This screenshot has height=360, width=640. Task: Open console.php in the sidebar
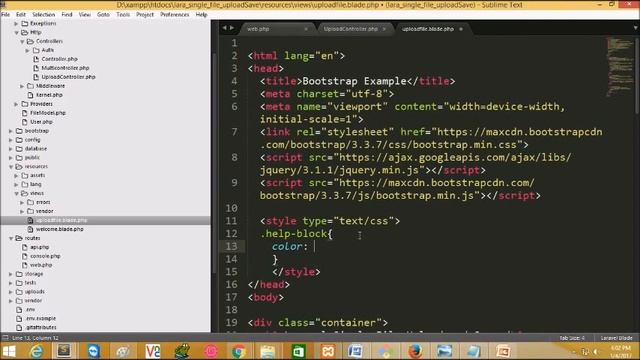[45, 256]
